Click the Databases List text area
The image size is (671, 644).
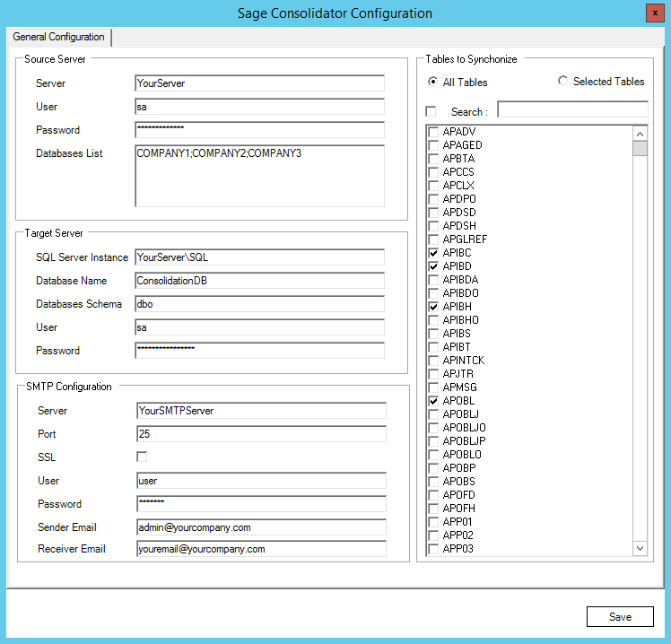(259, 176)
